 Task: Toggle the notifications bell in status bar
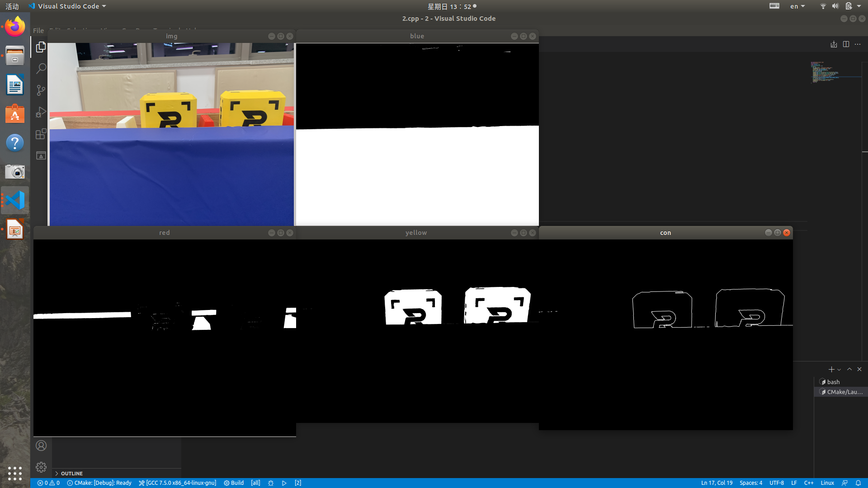tap(858, 483)
